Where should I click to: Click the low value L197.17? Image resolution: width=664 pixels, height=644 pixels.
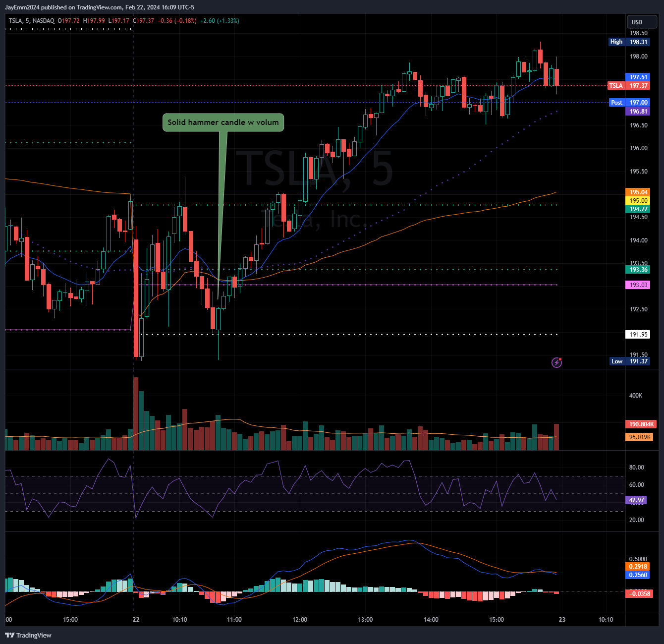point(119,21)
